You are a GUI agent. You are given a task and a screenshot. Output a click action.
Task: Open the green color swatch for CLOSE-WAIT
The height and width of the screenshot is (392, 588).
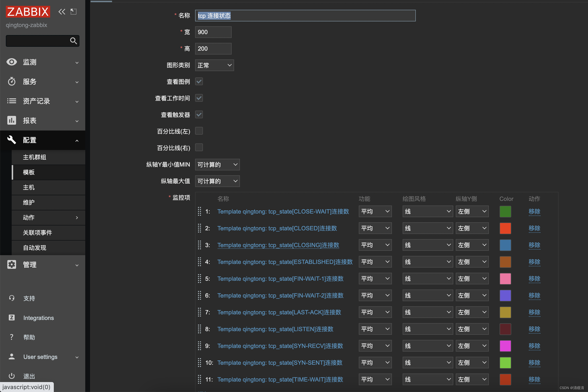tap(505, 212)
